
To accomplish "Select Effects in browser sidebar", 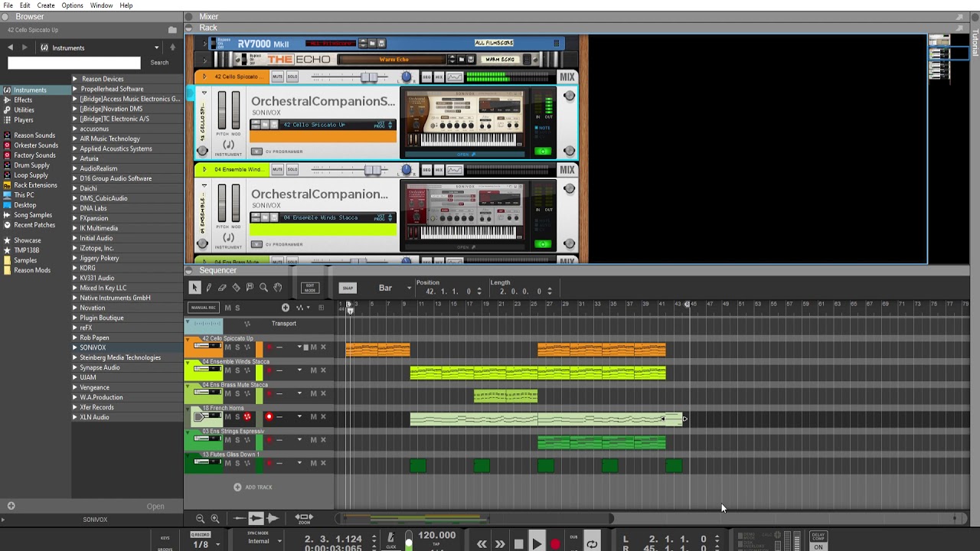I will click(x=23, y=99).
